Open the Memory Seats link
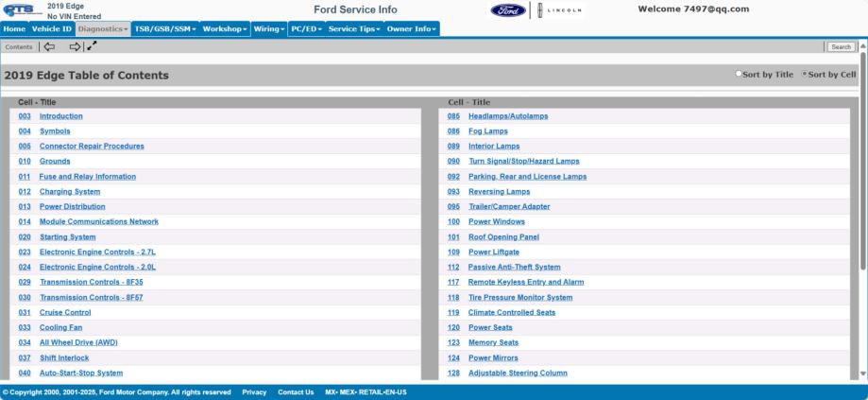Image resolution: width=868 pixels, height=400 pixels. point(493,342)
